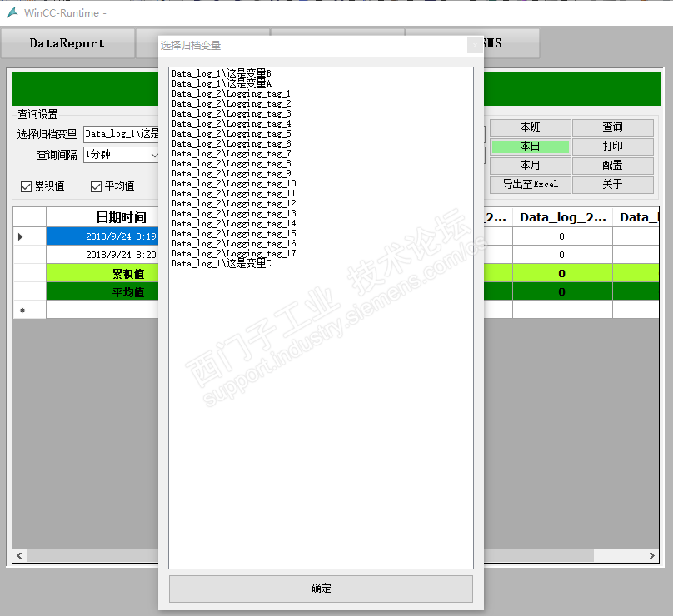Click the WinCC-Runtime title bar icon
This screenshot has width=673, height=616.
click(12, 12)
